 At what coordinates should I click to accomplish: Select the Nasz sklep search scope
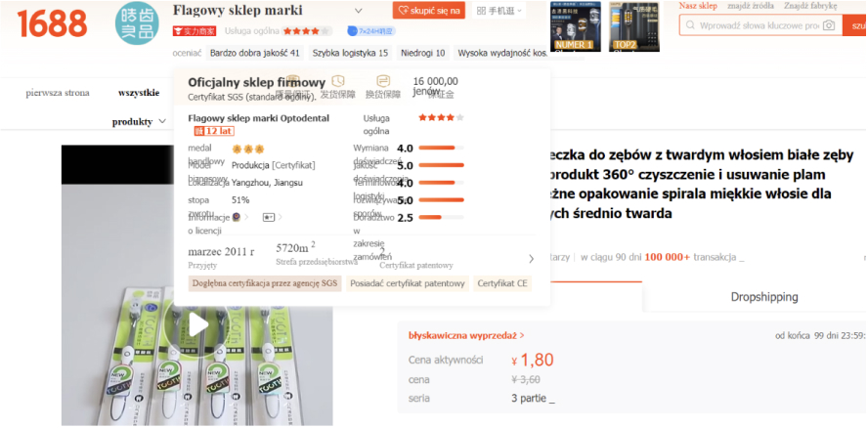click(698, 6)
